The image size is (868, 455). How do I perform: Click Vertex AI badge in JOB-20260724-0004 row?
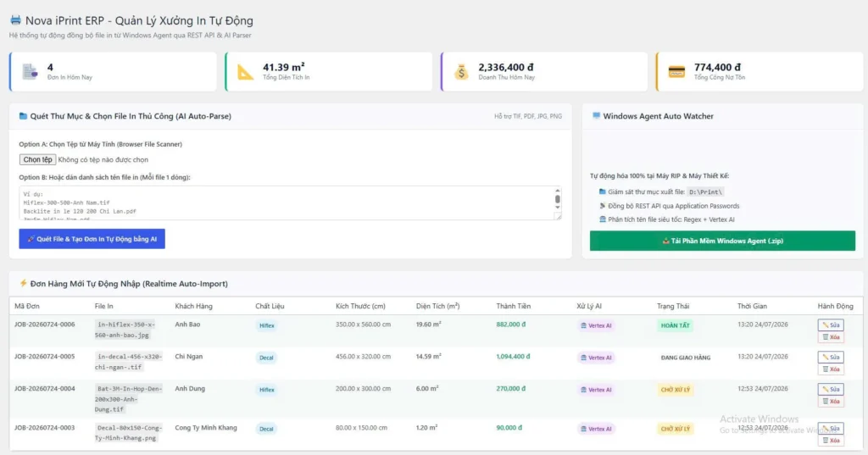click(596, 390)
